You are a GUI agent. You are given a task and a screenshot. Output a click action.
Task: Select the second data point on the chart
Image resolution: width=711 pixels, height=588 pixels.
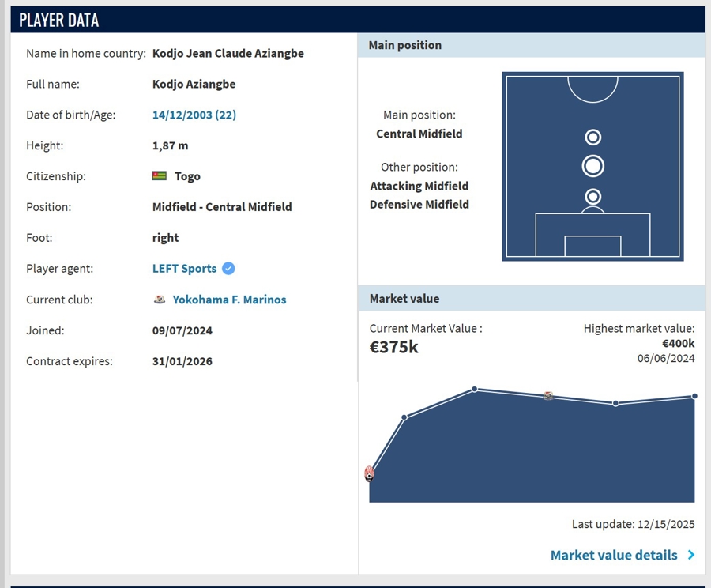pos(404,417)
